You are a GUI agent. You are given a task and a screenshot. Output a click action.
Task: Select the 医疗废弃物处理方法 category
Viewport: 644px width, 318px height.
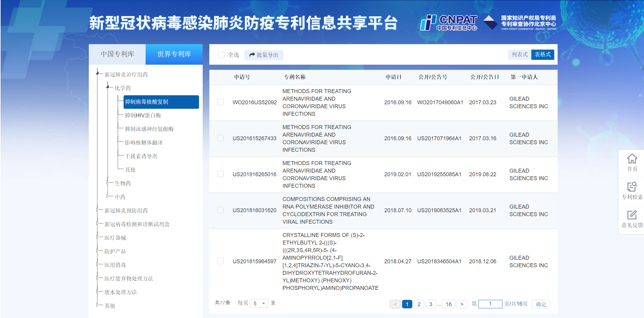(x=129, y=279)
